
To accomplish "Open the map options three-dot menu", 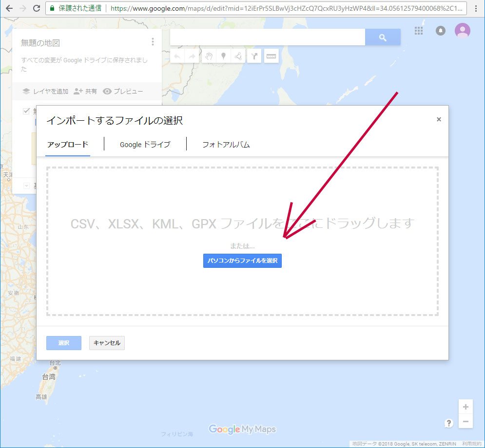I will coord(153,42).
